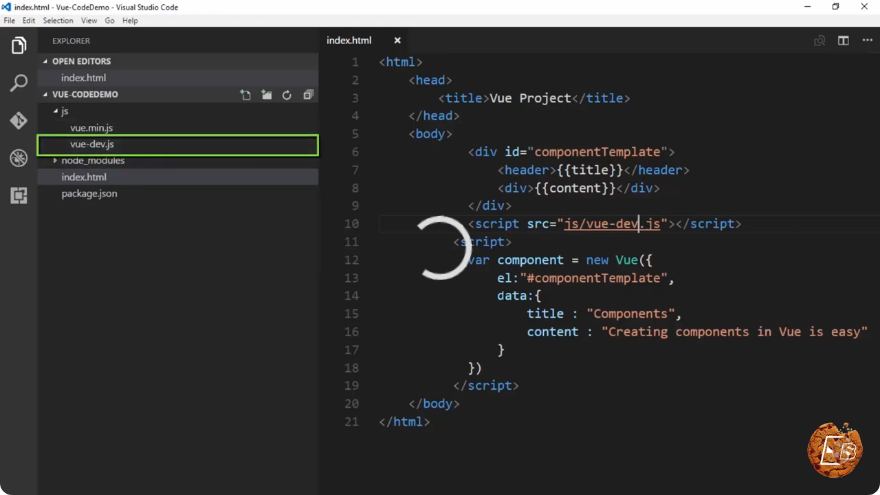Click the New File icon in explorer header
The image size is (880, 495).
click(x=246, y=95)
